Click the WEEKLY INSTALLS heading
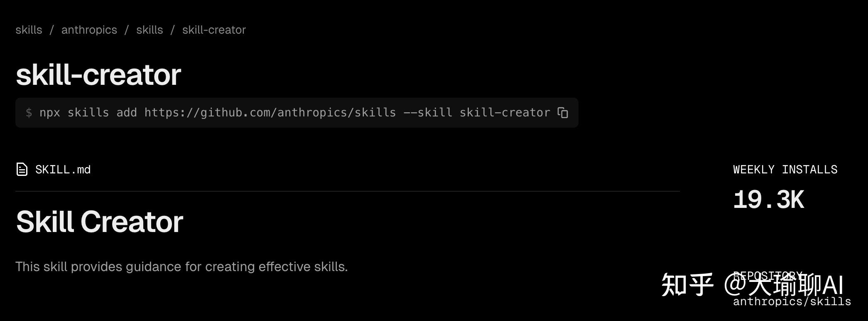 coord(785,169)
